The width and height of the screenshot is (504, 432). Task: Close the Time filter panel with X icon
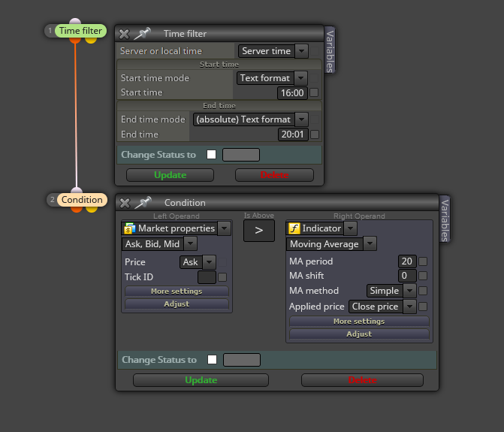124,34
